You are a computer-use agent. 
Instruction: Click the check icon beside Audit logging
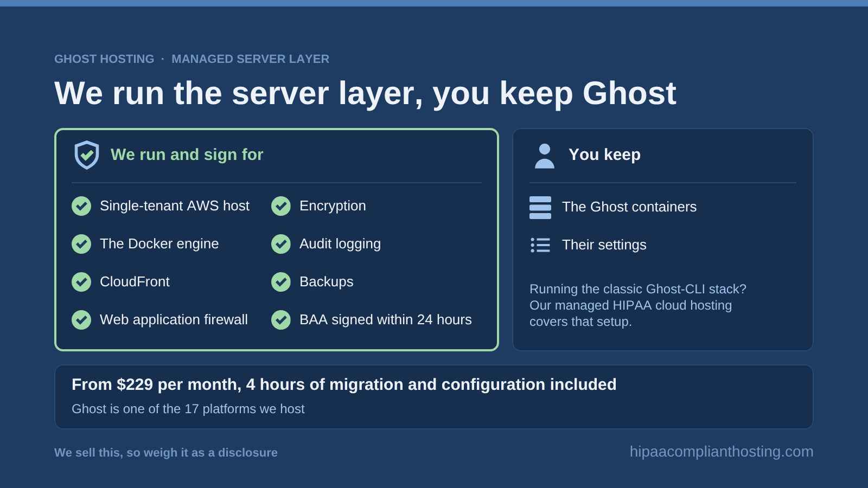281,244
